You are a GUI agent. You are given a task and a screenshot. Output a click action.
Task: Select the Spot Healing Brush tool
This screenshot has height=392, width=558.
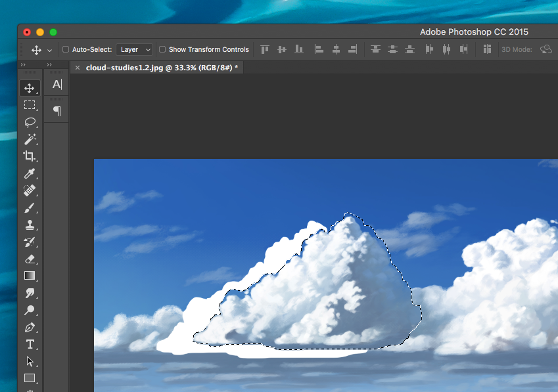click(30, 190)
